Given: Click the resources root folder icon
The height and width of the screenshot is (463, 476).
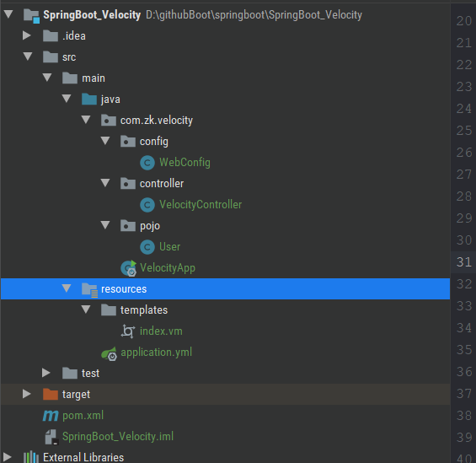Looking at the screenshot, I should [x=90, y=289].
